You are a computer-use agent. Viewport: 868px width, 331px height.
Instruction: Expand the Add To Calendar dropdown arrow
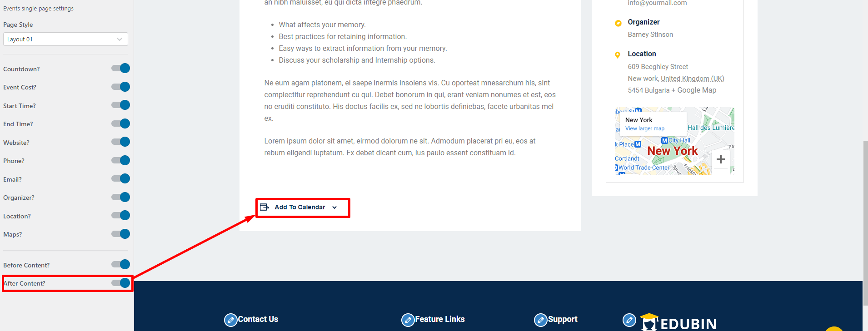334,207
